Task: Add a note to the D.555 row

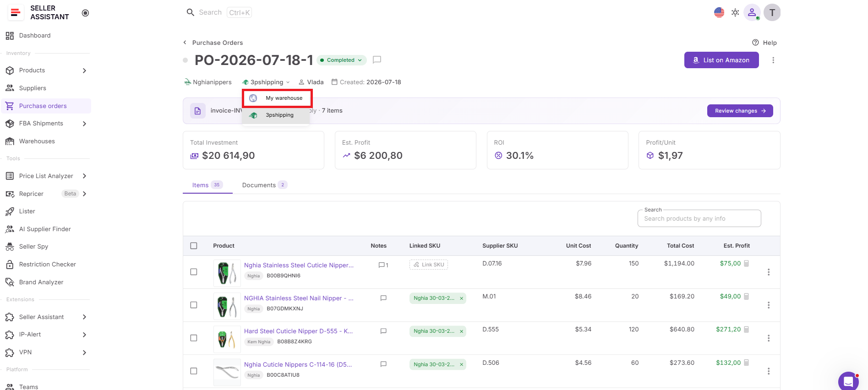Action: click(x=383, y=331)
